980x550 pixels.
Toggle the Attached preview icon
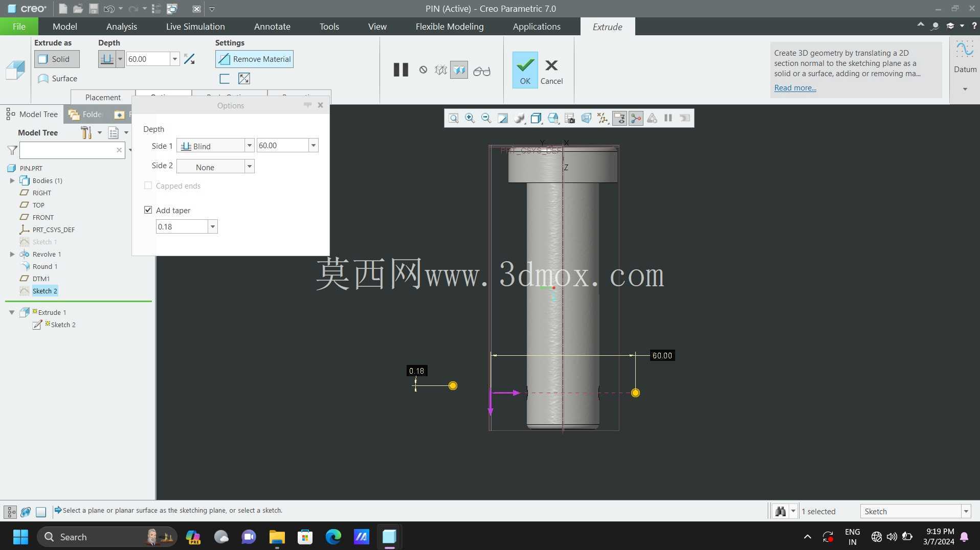pyautogui.click(x=459, y=70)
